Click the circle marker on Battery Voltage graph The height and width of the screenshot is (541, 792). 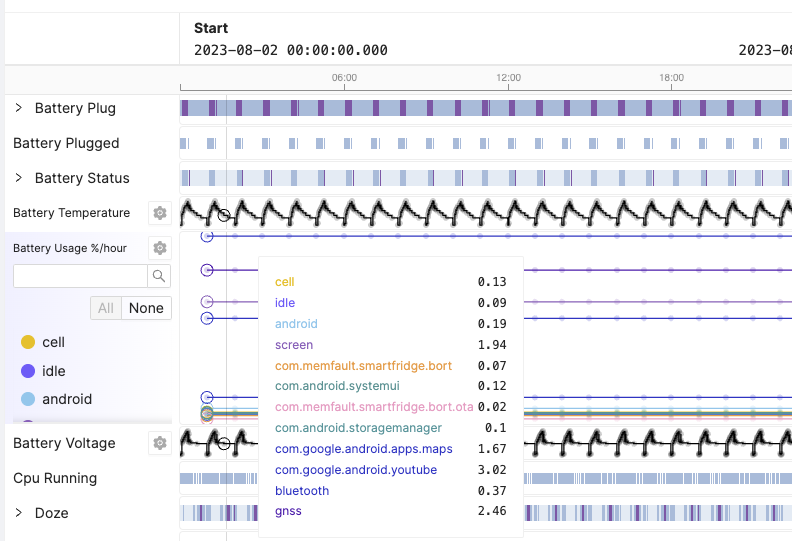point(224,443)
